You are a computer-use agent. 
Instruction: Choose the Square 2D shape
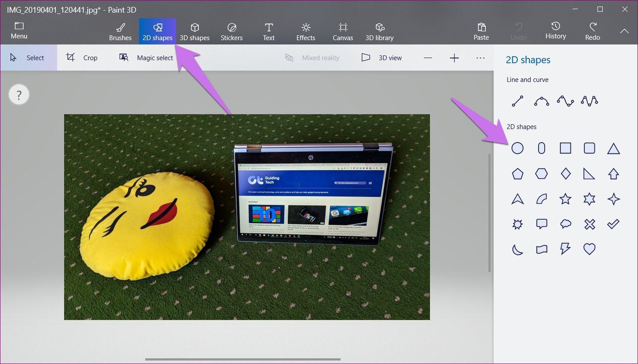(x=566, y=148)
